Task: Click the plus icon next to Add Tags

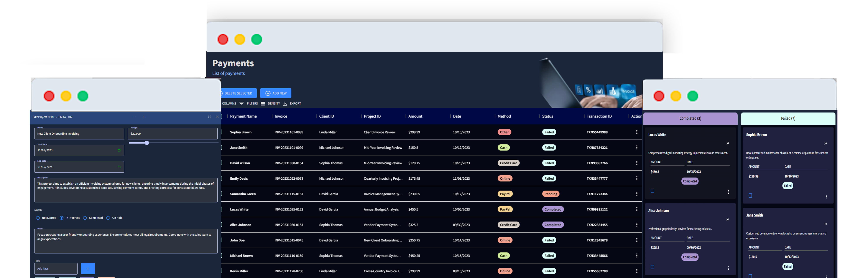Action: [88, 269]
